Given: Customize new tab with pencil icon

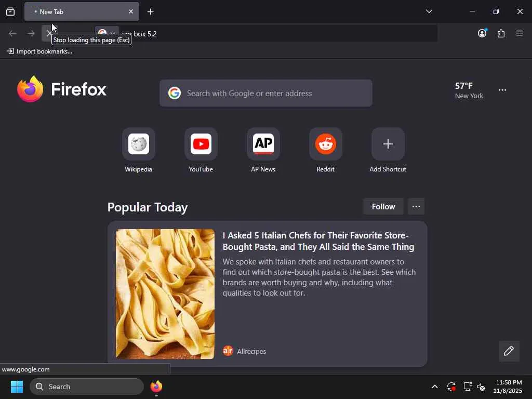Looking at the screenshot, I should click(x=509, y=351).
